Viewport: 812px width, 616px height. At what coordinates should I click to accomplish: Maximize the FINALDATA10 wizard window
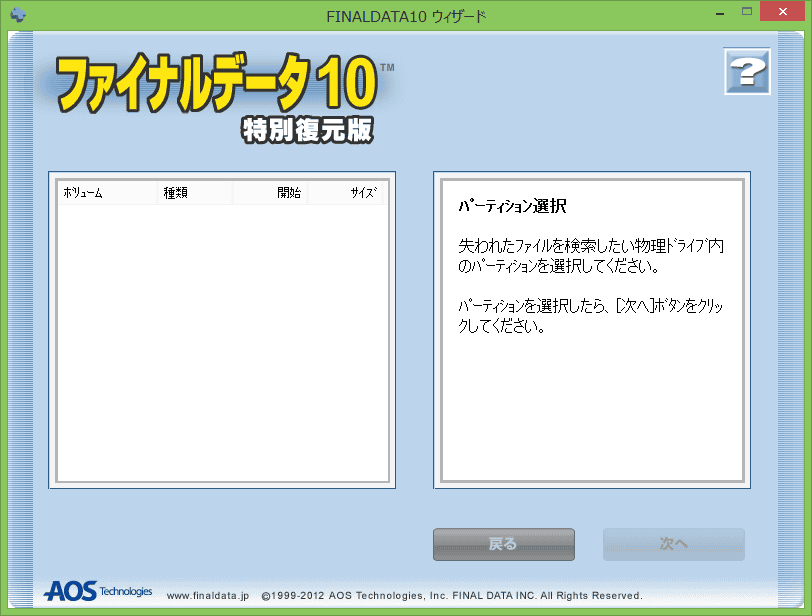747,11
